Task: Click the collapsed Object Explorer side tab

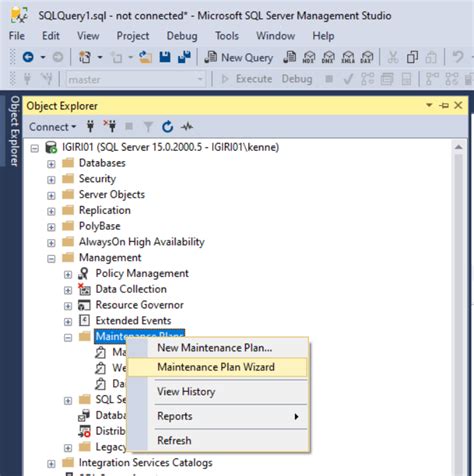Action: pyautogui.click(x=14, y=131)
